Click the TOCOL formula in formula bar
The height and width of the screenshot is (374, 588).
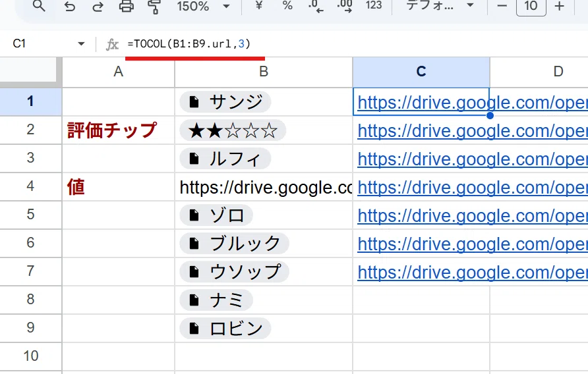(x=189, y=44)
